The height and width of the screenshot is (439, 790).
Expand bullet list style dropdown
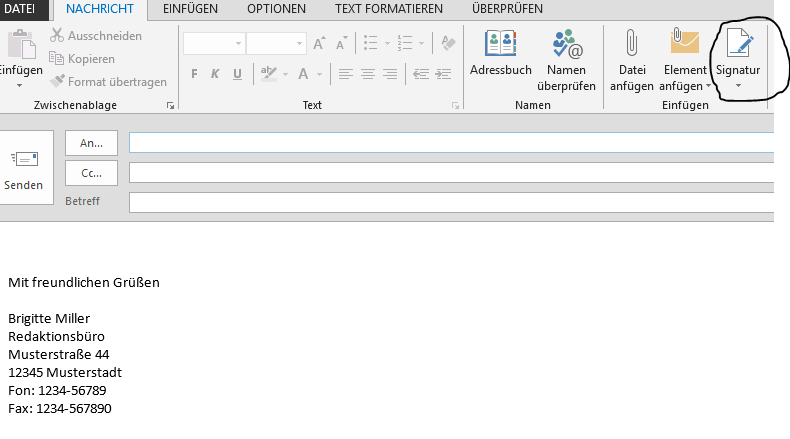coord(387,44)
